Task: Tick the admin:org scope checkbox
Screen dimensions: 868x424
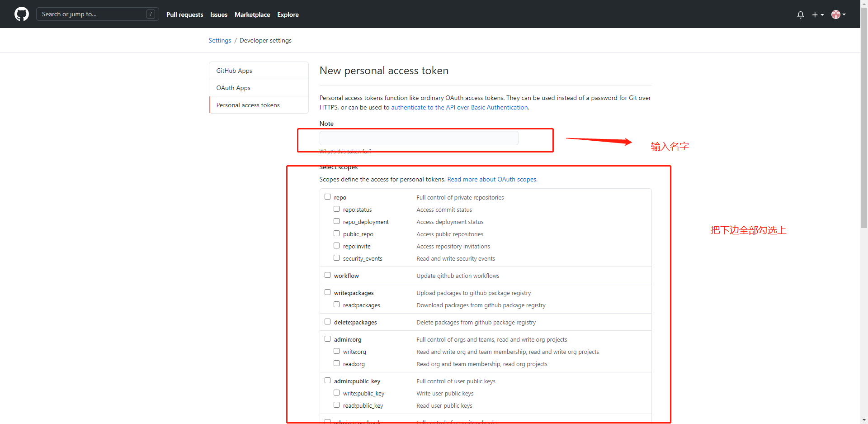Action: [x=327, y=339]
